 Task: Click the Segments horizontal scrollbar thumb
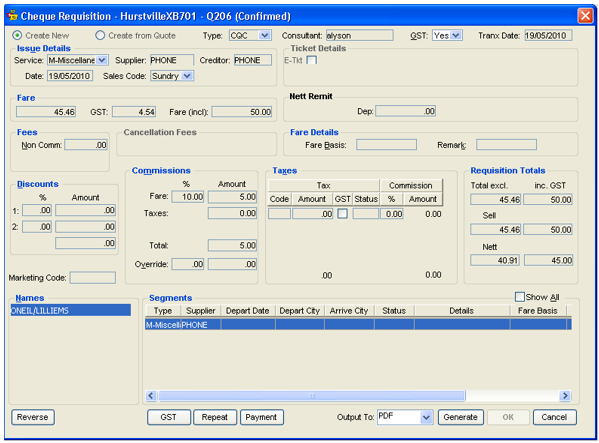point(312,395)
